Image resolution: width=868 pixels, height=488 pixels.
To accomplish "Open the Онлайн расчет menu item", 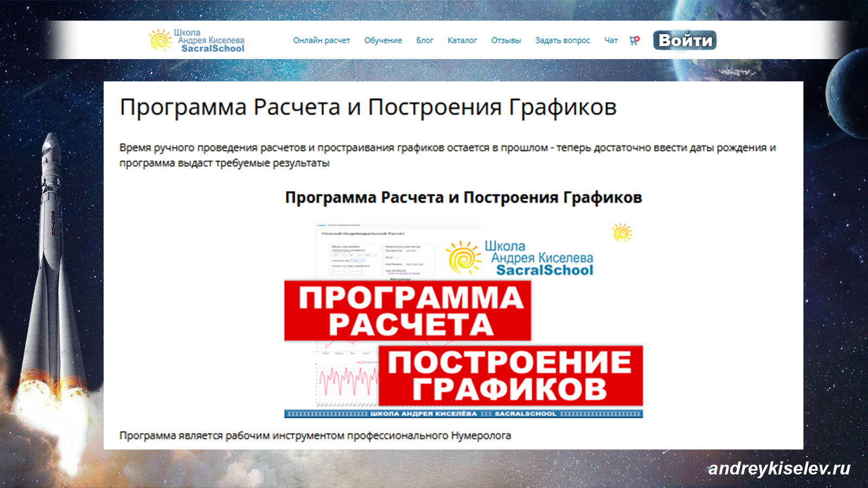I will point(321,40).
